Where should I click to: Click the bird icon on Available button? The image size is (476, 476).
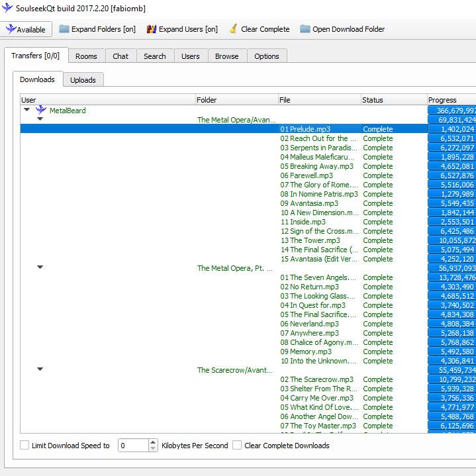point(11,29)
